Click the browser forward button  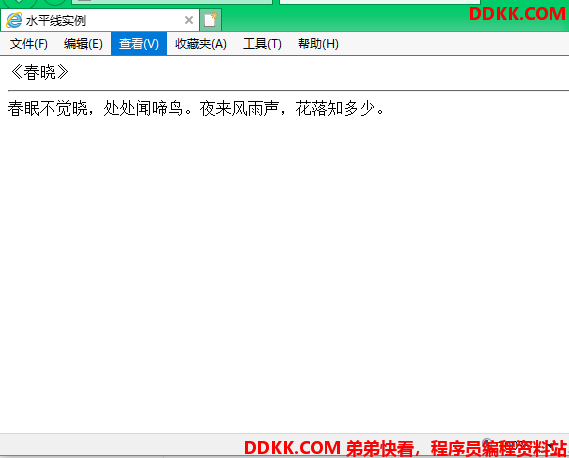54,2
